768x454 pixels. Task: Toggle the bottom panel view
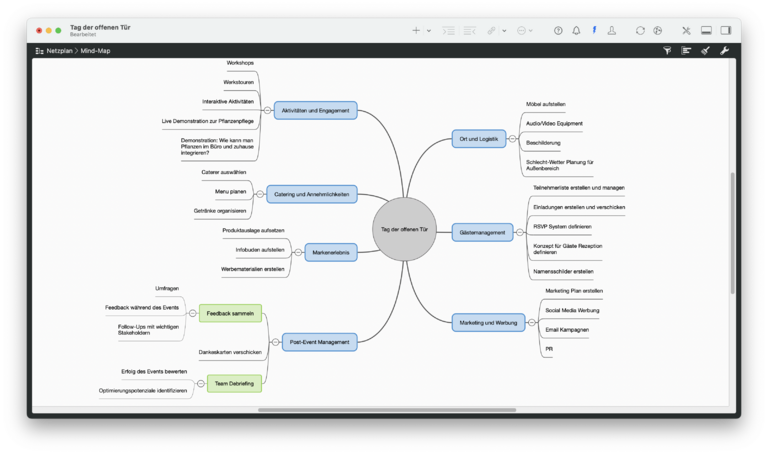coord(706,30)
